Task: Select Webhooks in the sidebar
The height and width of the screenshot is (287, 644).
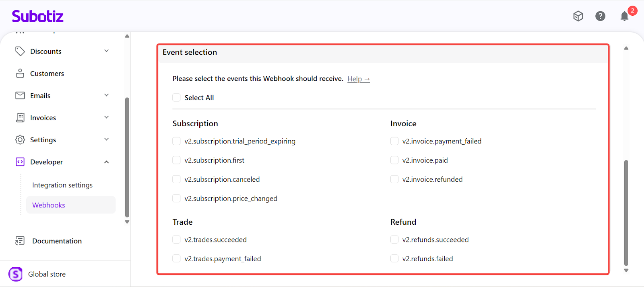Action: tap(49, 205)
